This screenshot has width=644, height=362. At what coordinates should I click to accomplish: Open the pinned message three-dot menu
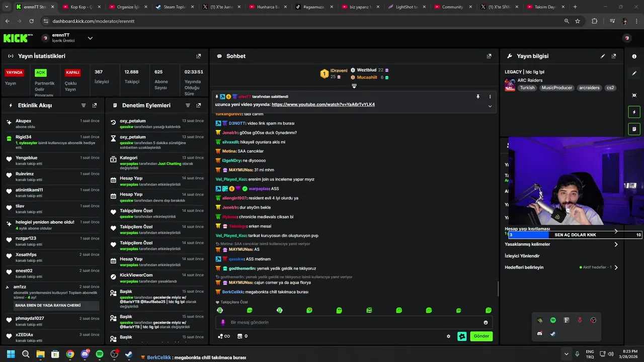point(490,97)
